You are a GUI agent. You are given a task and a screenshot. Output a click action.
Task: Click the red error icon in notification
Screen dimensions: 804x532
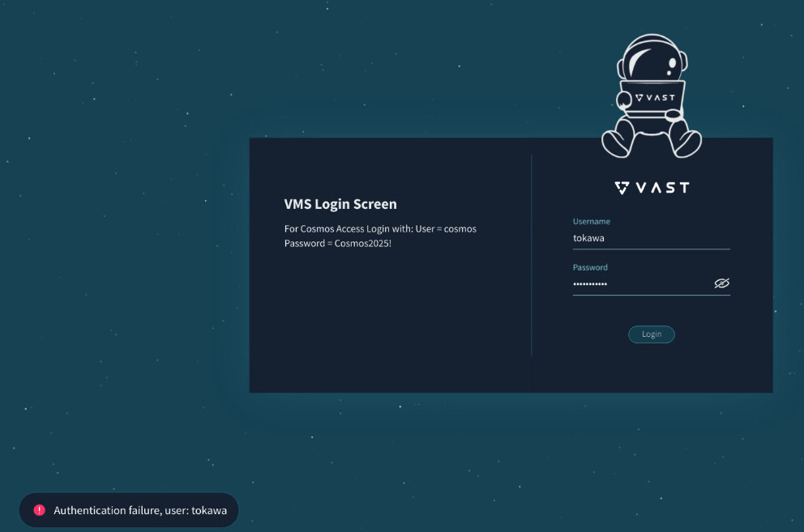pyautogui.click(x=40, y=510)
